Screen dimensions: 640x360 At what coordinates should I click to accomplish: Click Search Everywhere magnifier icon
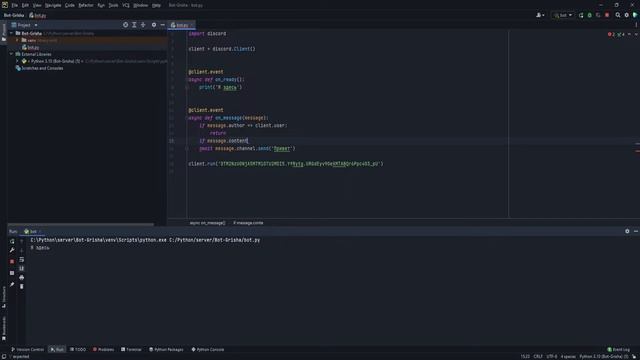618,15
